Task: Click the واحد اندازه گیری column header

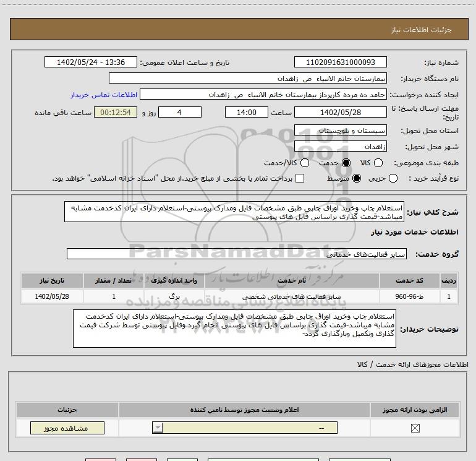Action: (x=174, y=280)
